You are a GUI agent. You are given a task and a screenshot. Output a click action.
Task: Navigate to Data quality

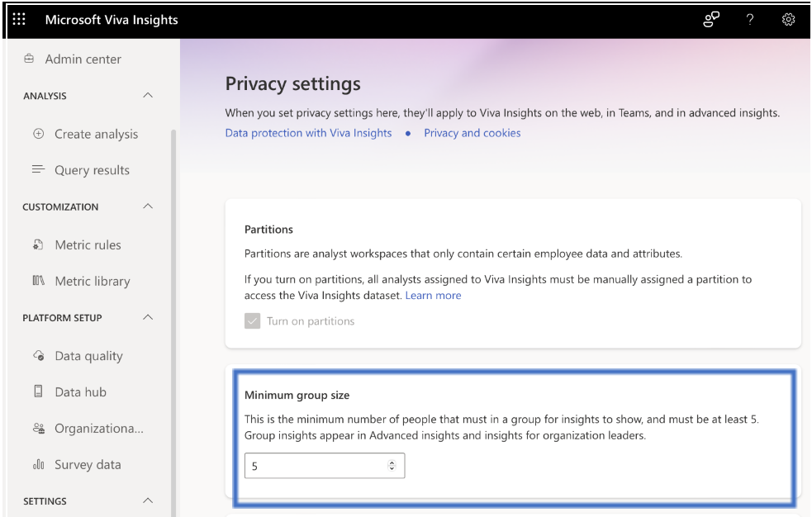point(89,356)
